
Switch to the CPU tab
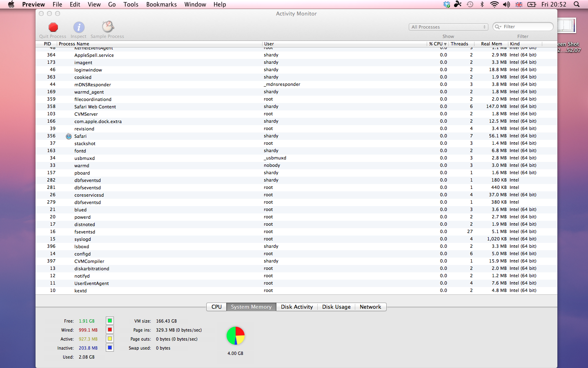216,307
